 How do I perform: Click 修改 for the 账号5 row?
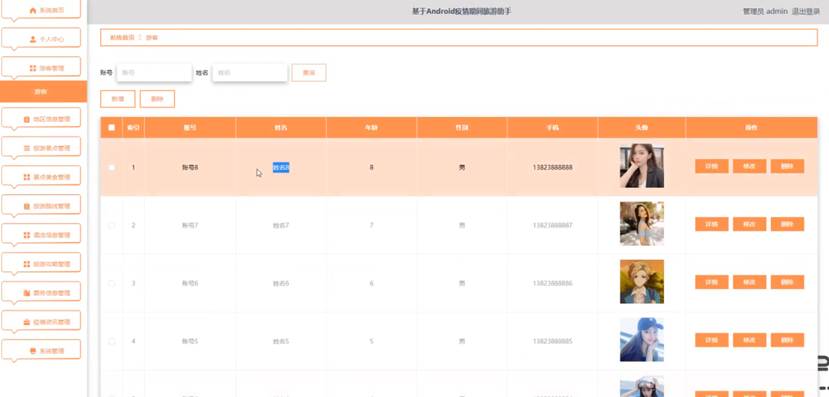pyautogui.click(x=749, y=340)
